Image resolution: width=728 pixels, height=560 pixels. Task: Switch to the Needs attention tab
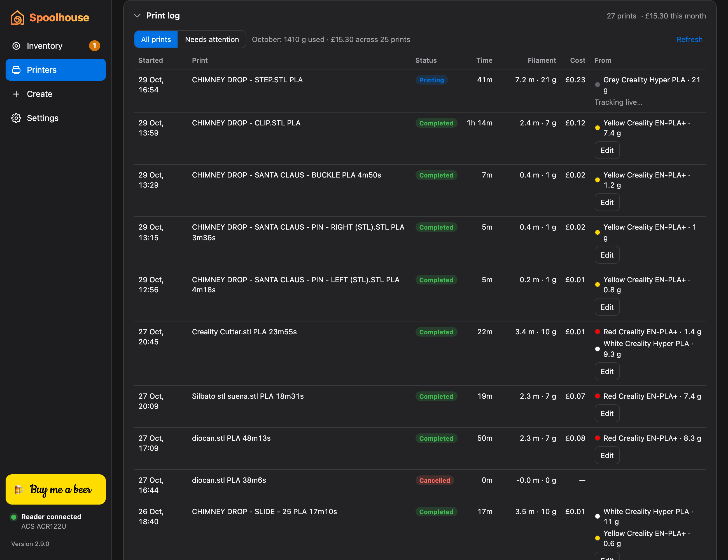212,39
